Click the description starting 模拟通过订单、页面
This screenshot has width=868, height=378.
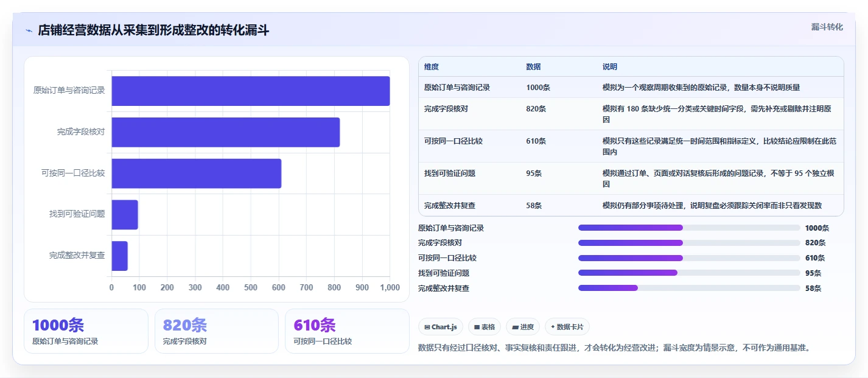718,178
